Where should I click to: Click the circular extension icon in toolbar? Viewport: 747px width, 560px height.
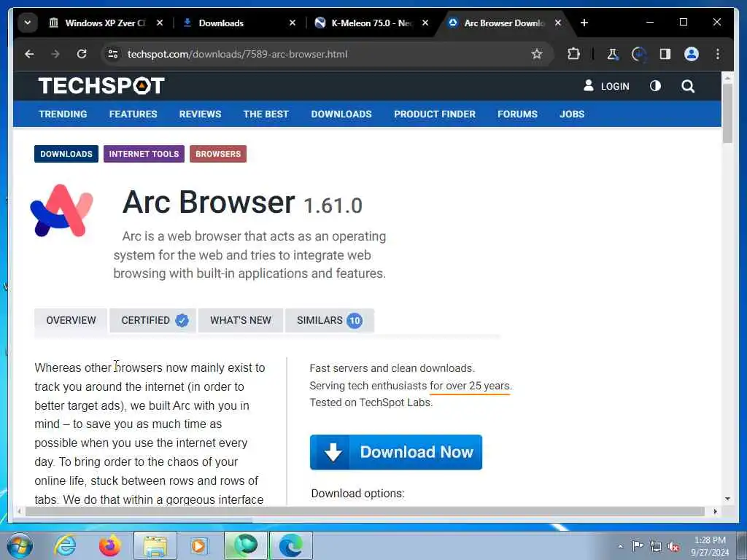coord(639,54)
